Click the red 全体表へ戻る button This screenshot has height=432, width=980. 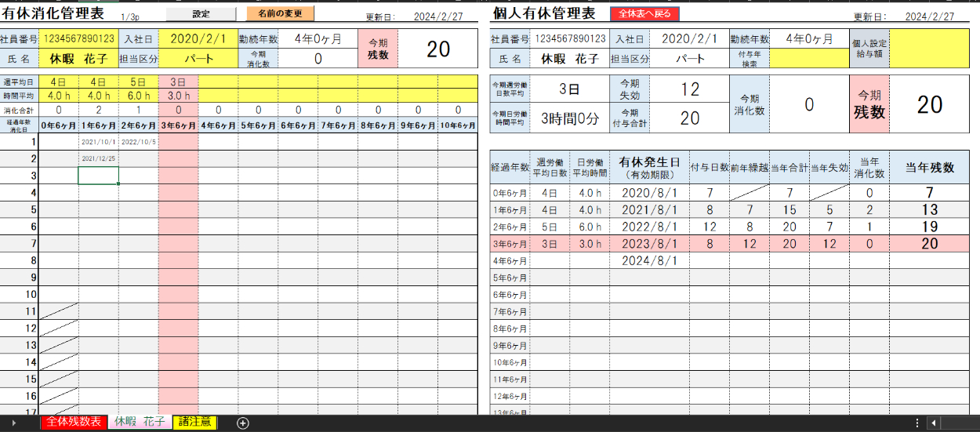coord(644,14)
